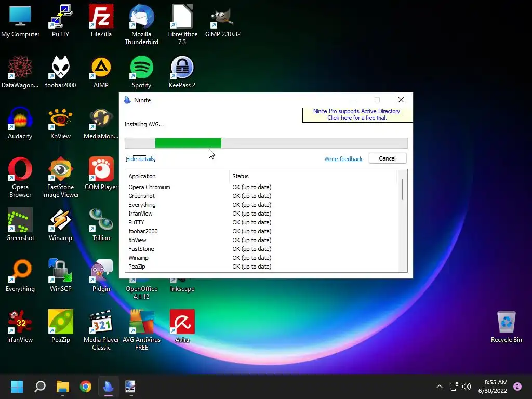Image resolution: width=532 pixels, height=399 pixels.
Task: Open the My Computer desktop icon
Action: (x=20, y=21)
